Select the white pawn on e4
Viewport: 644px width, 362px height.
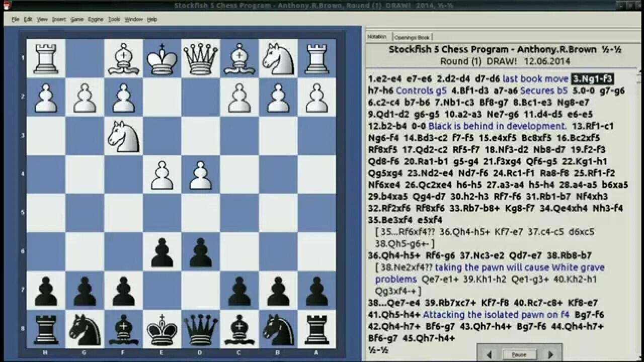(162, 174)
